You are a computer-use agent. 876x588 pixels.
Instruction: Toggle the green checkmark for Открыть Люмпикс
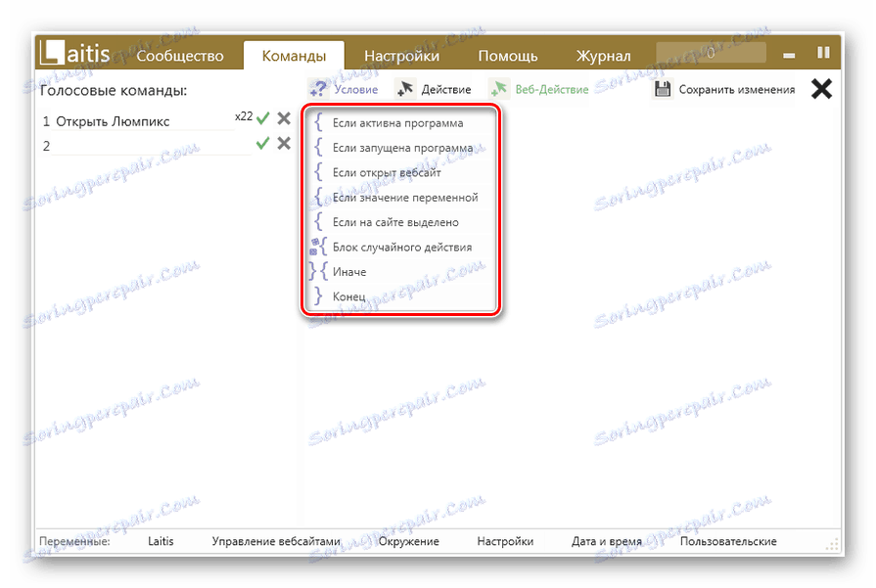point(262,118)
